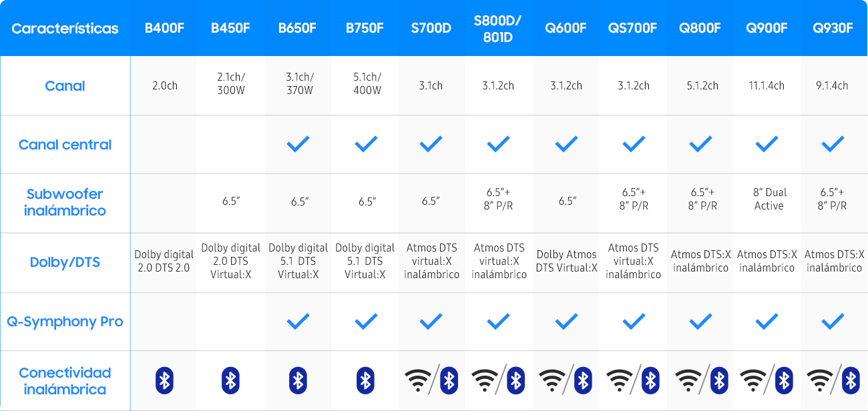
Task: Click the Canal central checkmark under Q800F
Action: (700, 144)
